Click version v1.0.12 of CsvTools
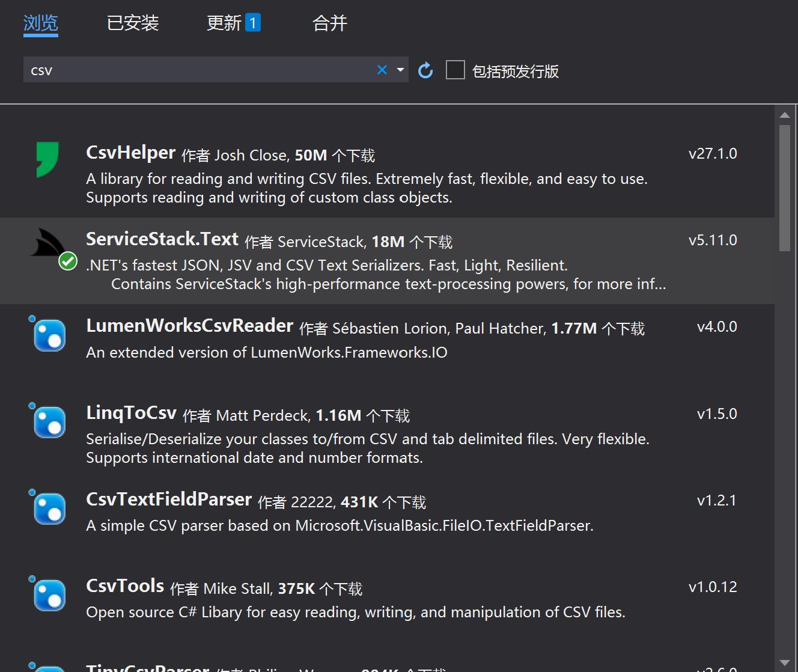Image resolution: width=798 pixels, height=672 pixels. coord(713,587)
